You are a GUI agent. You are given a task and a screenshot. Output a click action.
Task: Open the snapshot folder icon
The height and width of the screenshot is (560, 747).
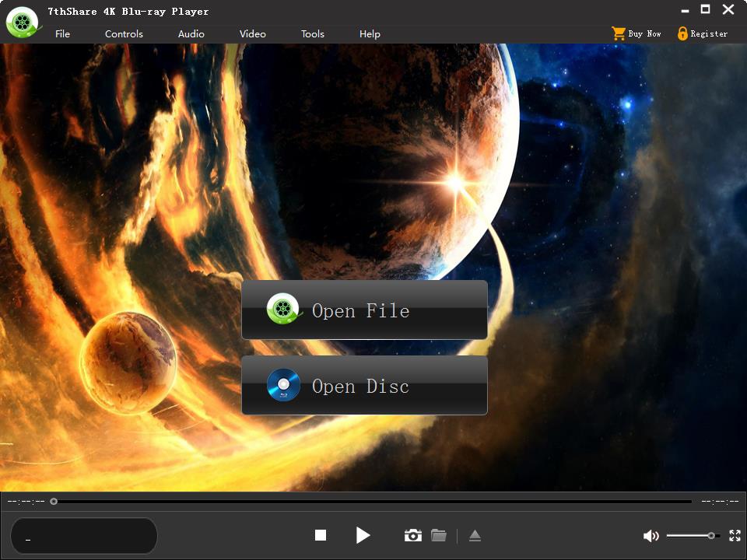(439, 535)
